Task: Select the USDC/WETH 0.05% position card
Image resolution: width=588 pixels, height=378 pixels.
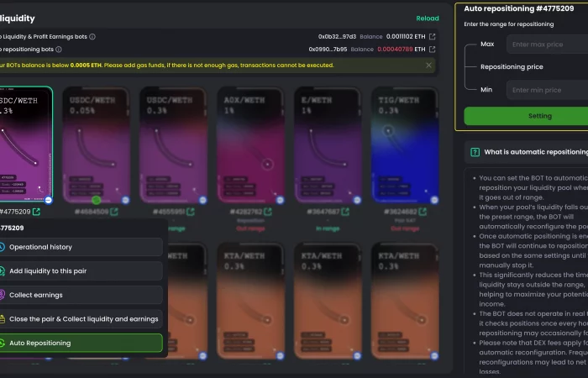Action: 97,145
